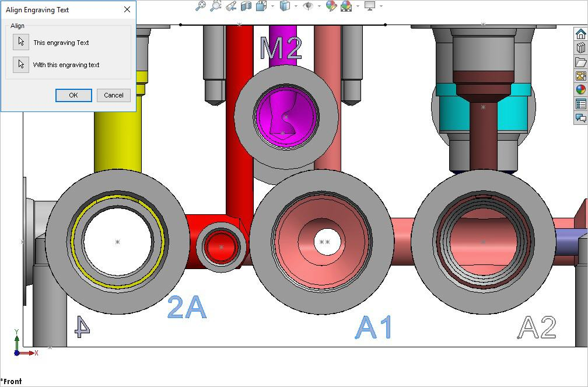Open the View Palette pane
This screenshot has height=387, width=588.
(x=580, y=76)
